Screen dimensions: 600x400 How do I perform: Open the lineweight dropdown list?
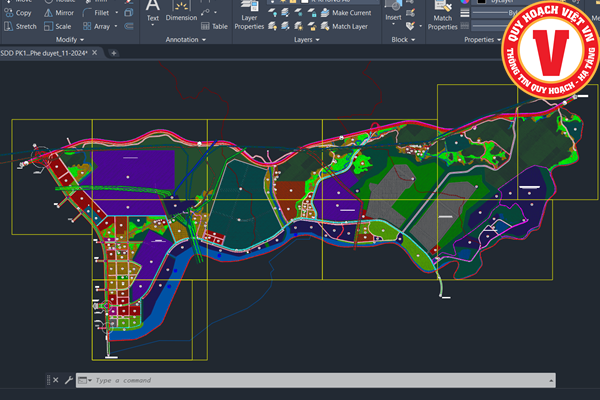(494, 13)
